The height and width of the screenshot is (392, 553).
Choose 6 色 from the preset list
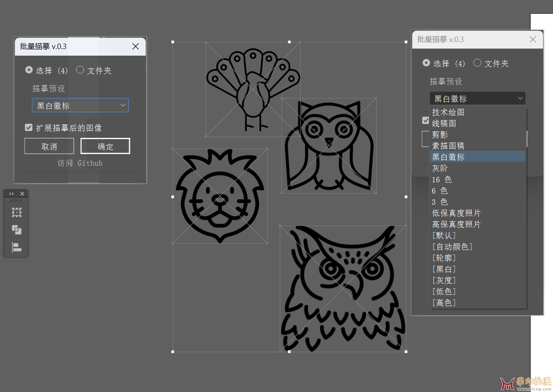(478, 191)
